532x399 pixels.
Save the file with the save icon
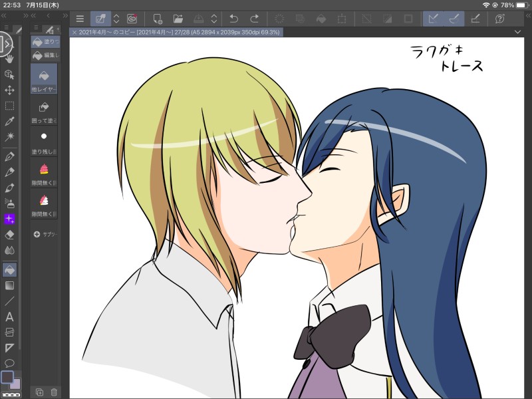[x=198, y=19]
